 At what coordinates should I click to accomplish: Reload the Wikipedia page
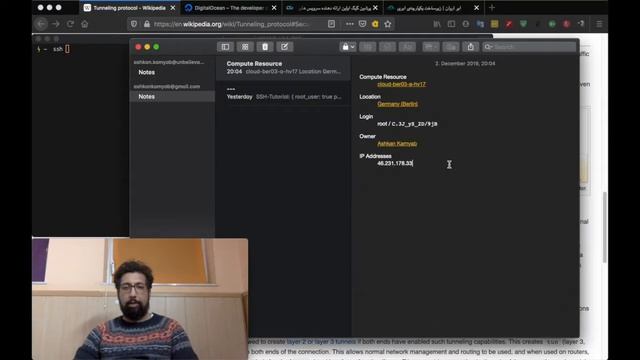click(70, 24)
